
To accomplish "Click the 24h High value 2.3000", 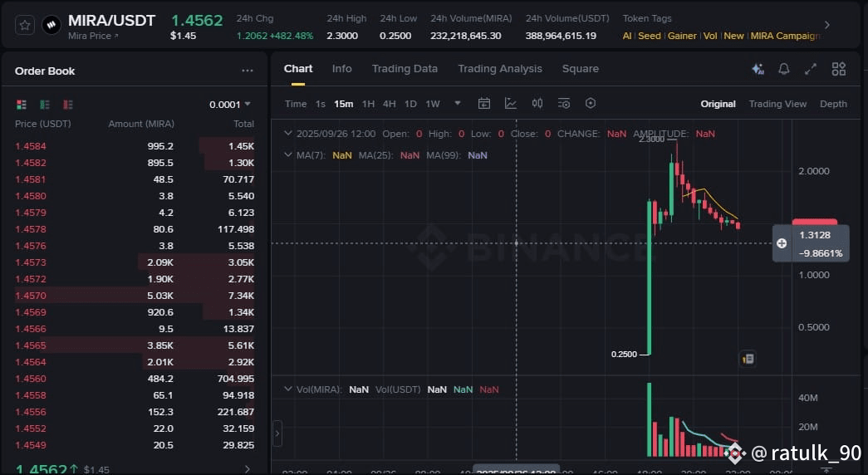I will [342, 36].
